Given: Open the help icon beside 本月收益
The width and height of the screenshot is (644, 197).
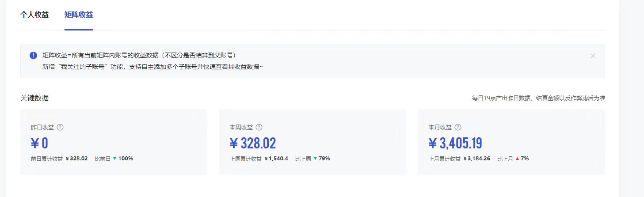Looking at the screenshot, I should 458,127.
